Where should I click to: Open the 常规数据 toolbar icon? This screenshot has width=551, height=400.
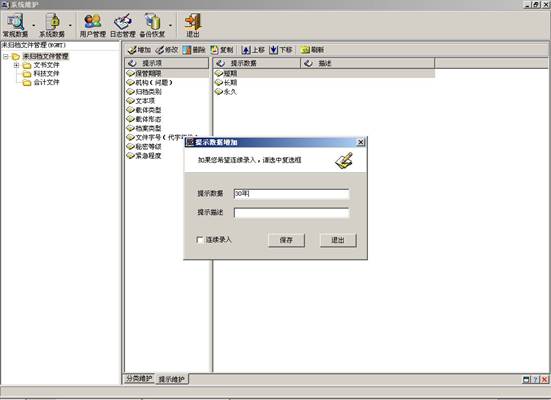(x=15, y=25)
